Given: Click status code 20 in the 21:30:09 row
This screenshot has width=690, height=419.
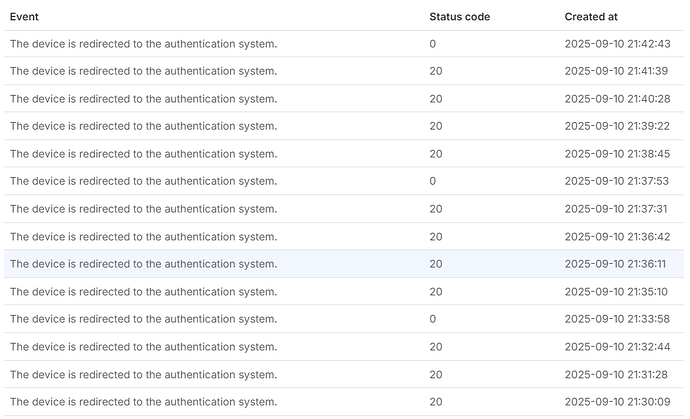Looking at the screenshot, I should [x=436, y=402].
